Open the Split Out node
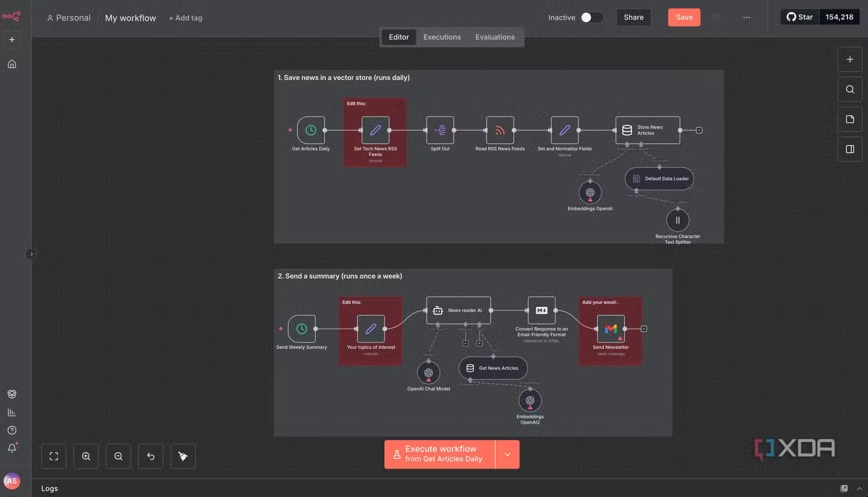The image size is (868, 497). (x=440, y=130)
